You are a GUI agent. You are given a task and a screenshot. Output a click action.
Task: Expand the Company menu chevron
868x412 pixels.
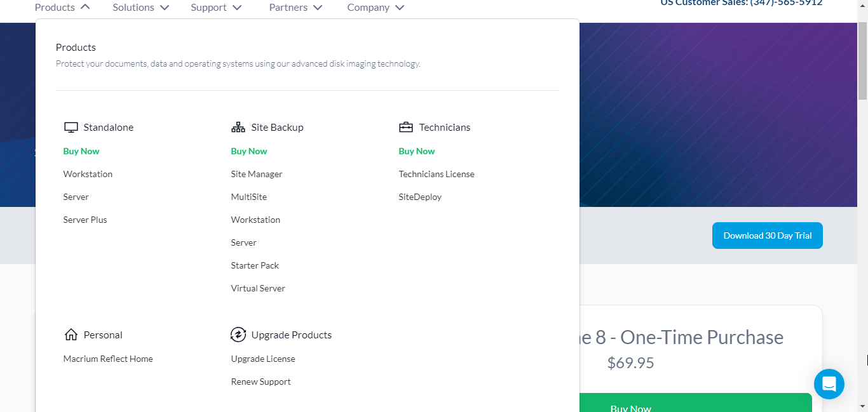[400, 8]
